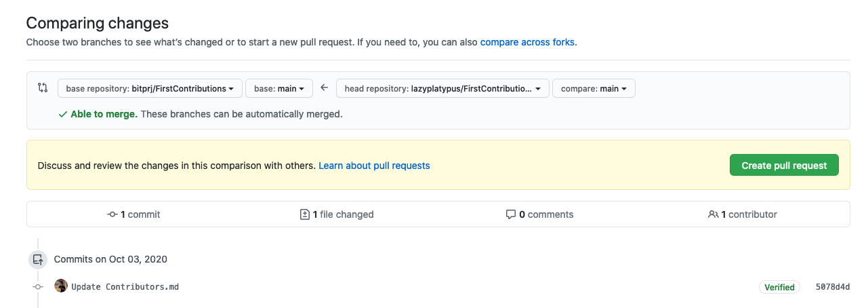Click the Verified badge on the commit
The image size is (868, 308).
779,287
